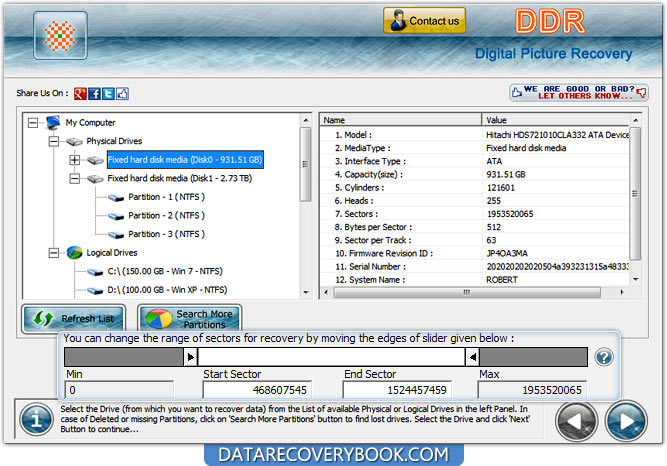The image size is (667, 466).
Task: Click the End Sector input field
Action: [x=397, y=390]
